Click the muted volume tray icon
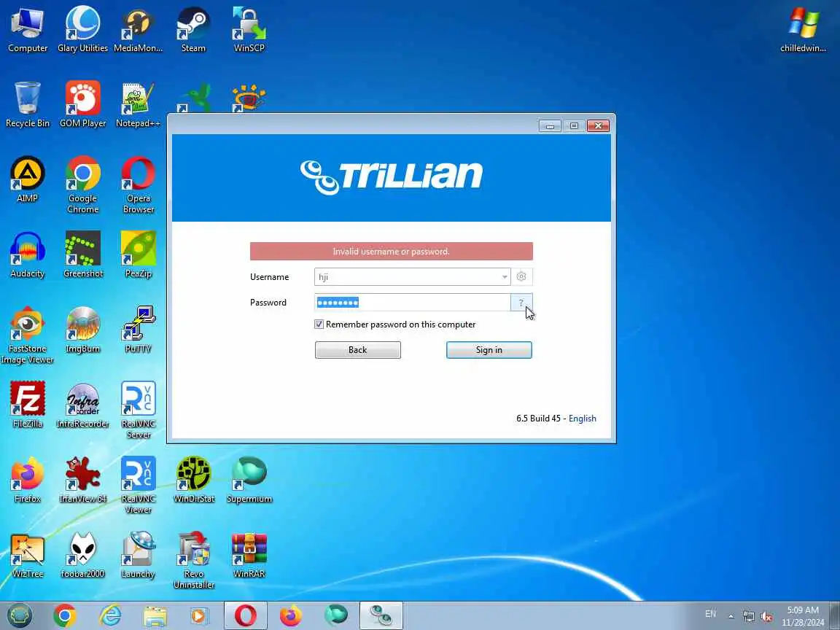This screenshot has width=840, height=630. (x=766, y=616)
